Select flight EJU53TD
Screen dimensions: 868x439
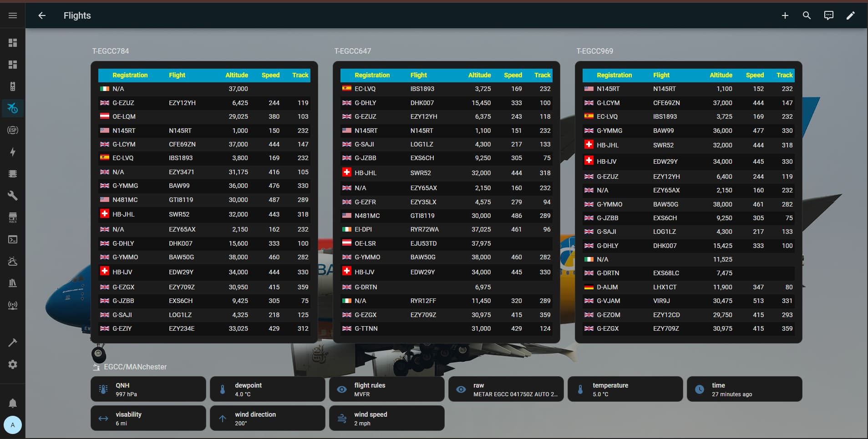point(423,243)
